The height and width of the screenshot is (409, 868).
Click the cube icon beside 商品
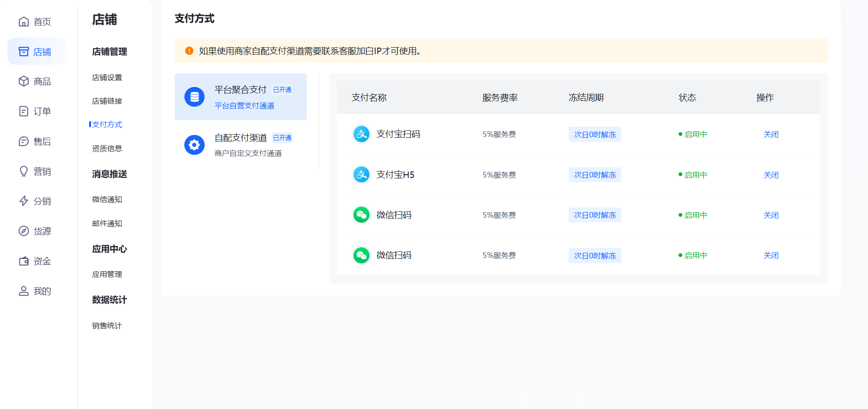click(x=24, y=81)
